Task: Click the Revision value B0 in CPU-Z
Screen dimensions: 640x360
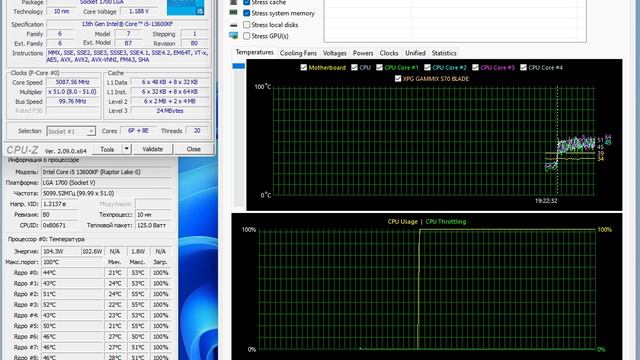Action: [194, 43]
